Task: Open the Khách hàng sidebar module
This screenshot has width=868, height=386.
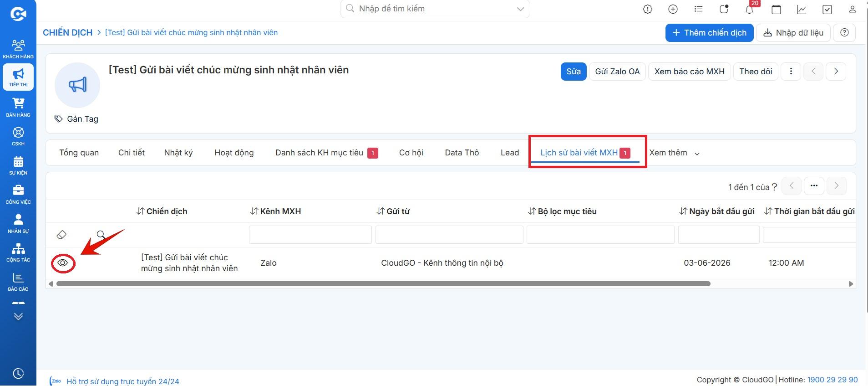Action: click(18, 49)
